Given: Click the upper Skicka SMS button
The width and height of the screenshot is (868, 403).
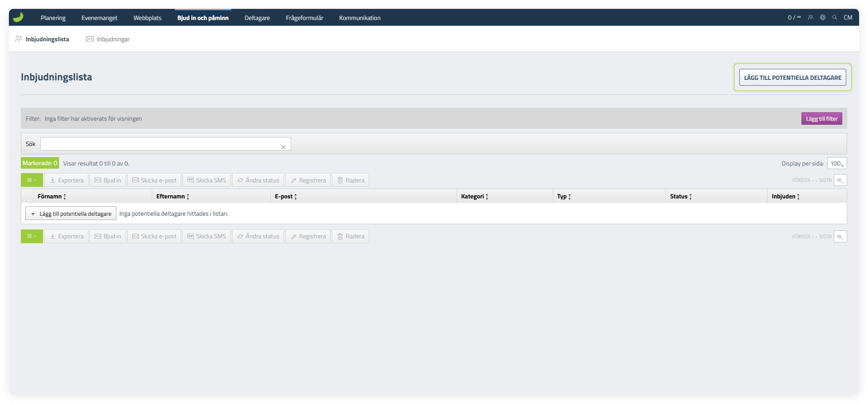Looking at the screenshot, I should click(x=207, y=180).
